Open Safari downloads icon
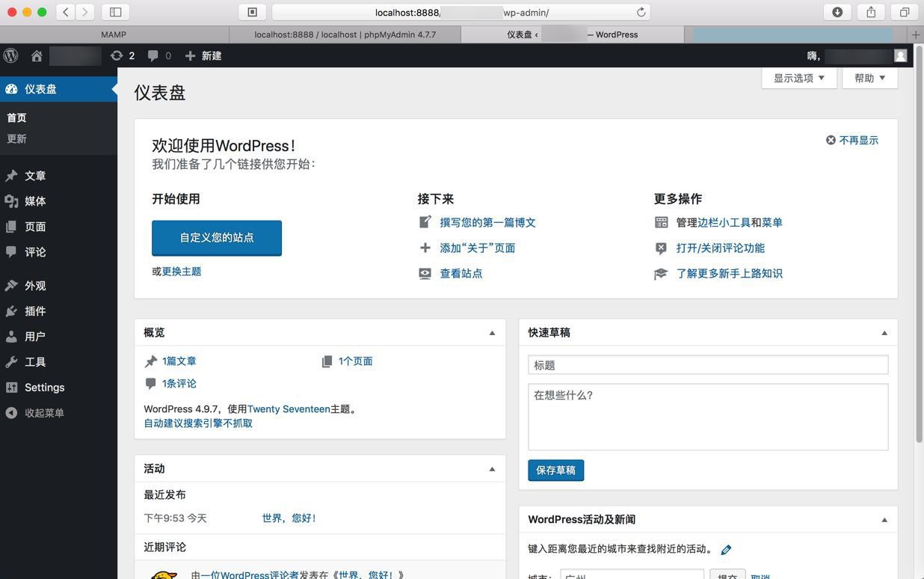The height and width of the screenshot is (579, 924). (837, 12)
